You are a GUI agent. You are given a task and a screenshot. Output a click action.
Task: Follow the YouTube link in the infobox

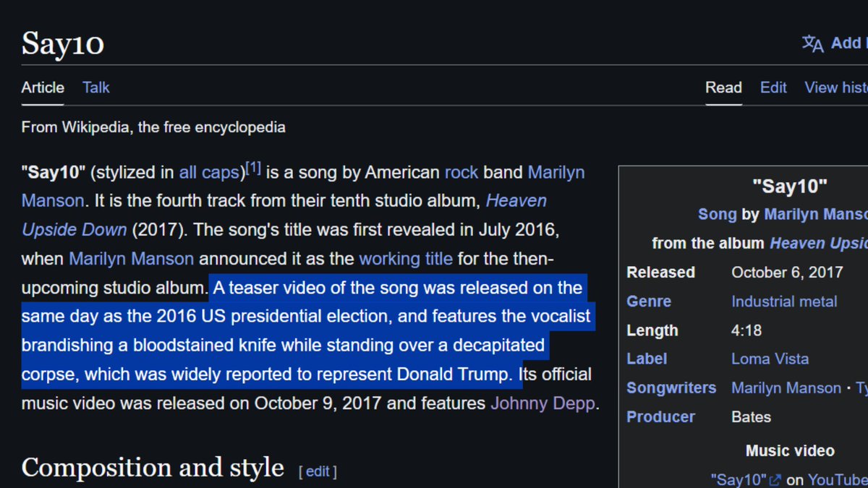point(838,479)
